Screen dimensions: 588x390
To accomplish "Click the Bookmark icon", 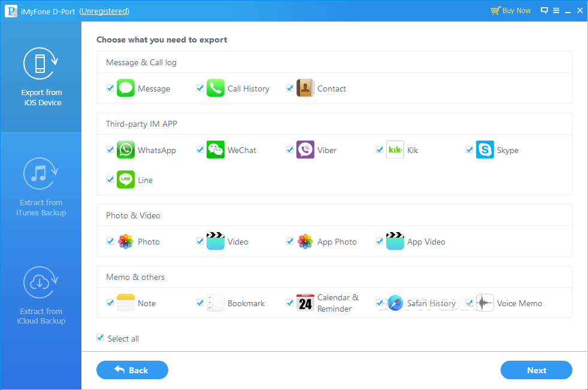I will (215, 303).
